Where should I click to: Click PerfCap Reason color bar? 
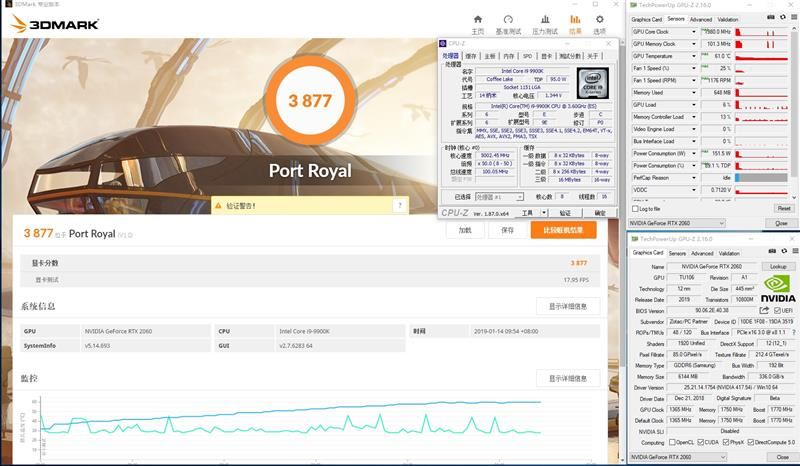click(762, 178)
